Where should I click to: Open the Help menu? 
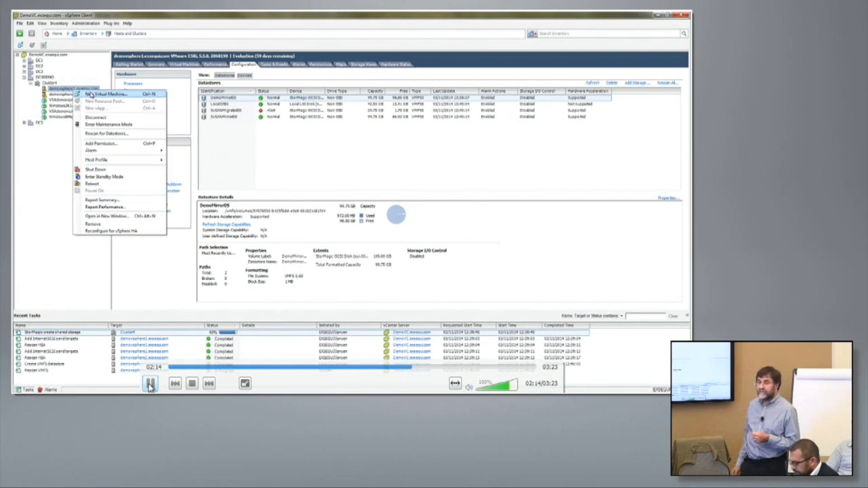point(127,23)
